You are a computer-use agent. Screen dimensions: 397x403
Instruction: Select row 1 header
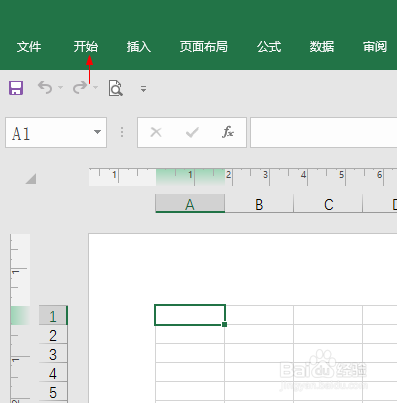click(53, 315)
